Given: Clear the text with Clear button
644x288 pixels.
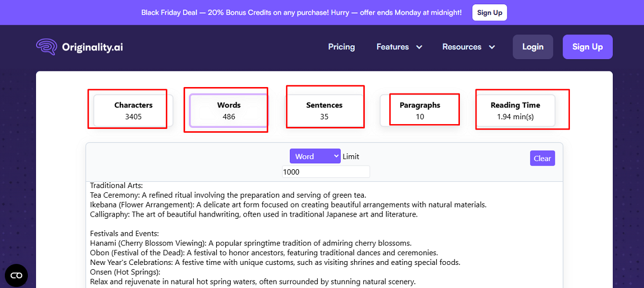Looking at the screenshot, I should point(542,158).
